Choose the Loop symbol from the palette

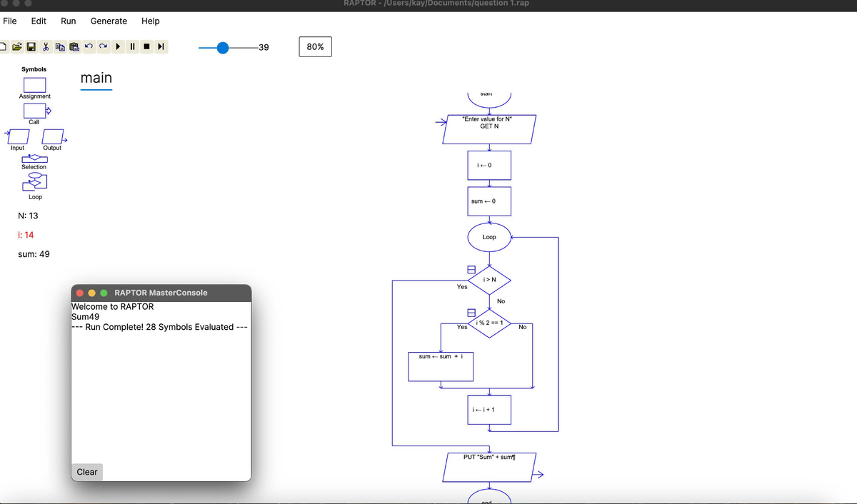[x=34, y=184]
